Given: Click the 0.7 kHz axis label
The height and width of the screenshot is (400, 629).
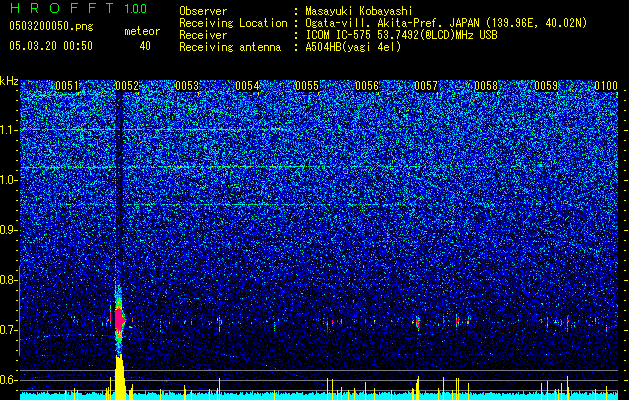Looking at the screenshot, I should coord(8,330).
